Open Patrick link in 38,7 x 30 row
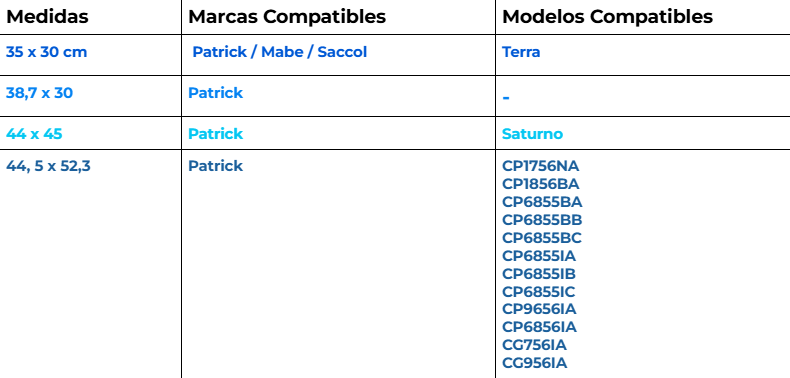The width and height of the screenshot is (790, 378). tap(216, 93)
